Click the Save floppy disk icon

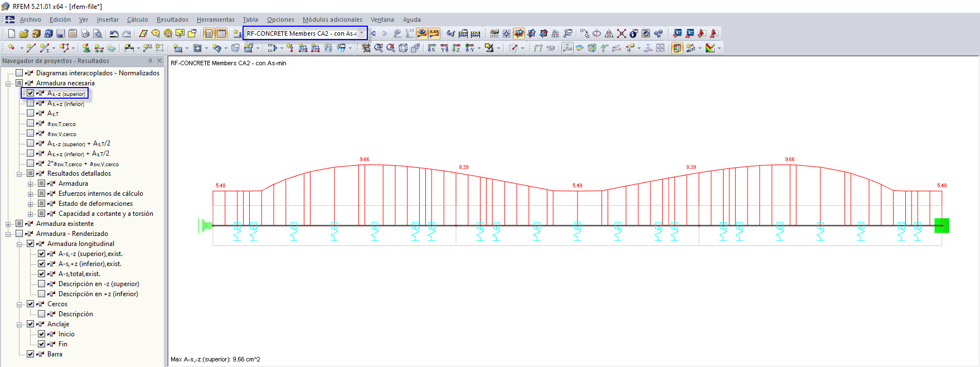click(61, 33)
